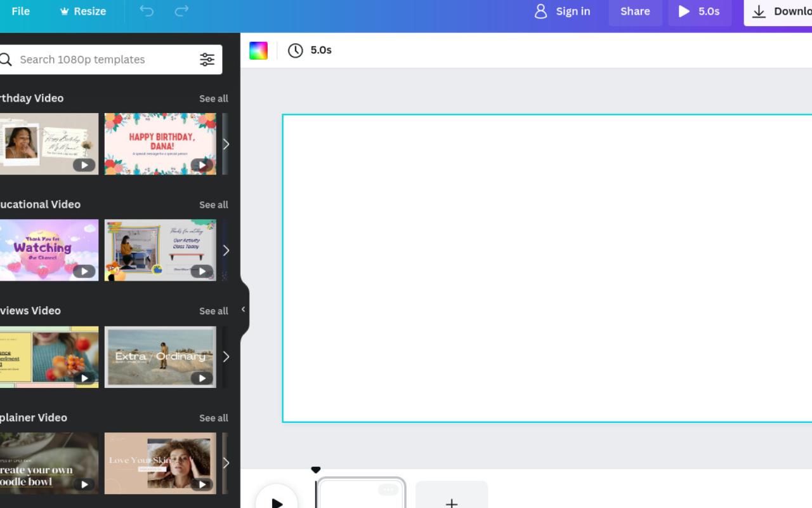Click play icon on noodle bowl thumbnail
Screen dimensions: 812x508
(x=84, y=485)
